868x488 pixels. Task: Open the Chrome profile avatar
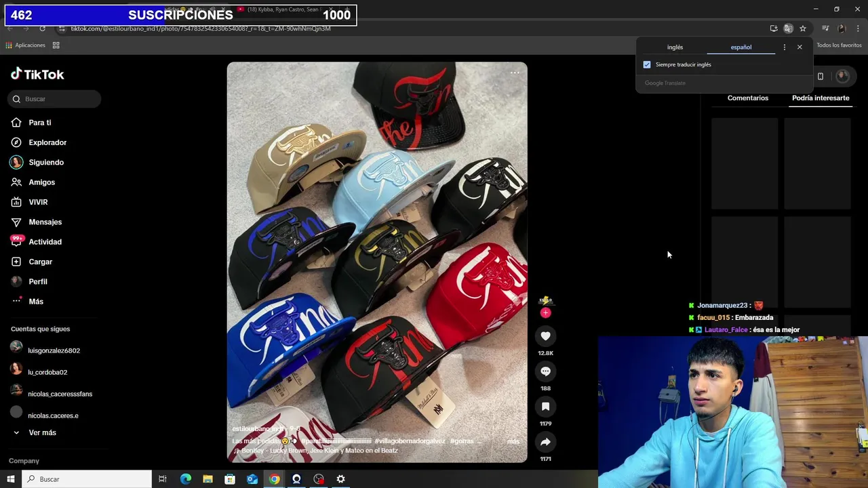coord(842,28)
